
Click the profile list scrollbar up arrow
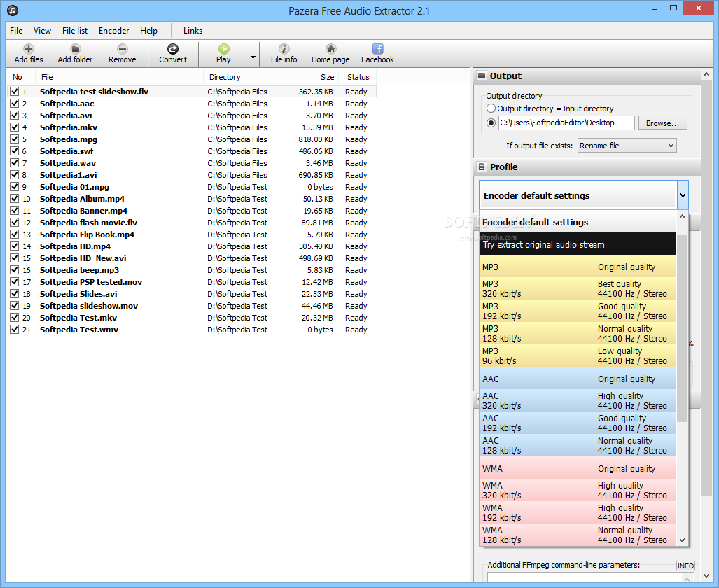coord(683,216)
